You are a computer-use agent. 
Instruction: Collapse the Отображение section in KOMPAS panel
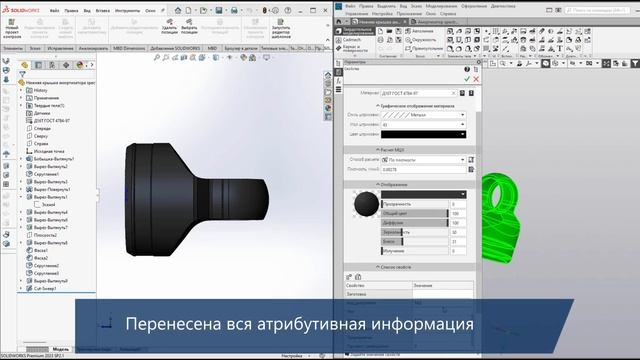click(378, 185)
